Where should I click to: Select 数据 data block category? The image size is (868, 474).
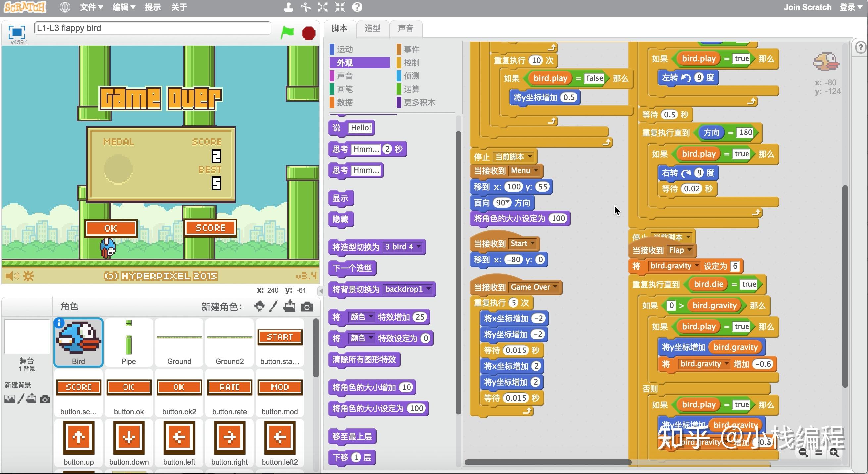tap(359, 102)
